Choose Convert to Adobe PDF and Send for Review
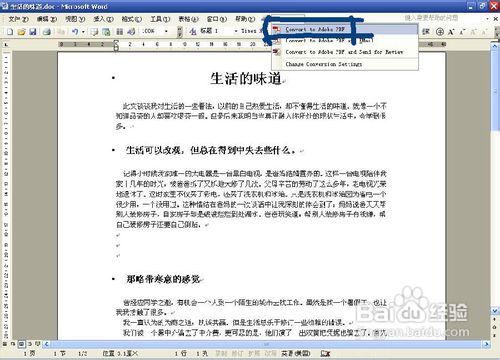This screenshot has width=500, height=360. 345,52
